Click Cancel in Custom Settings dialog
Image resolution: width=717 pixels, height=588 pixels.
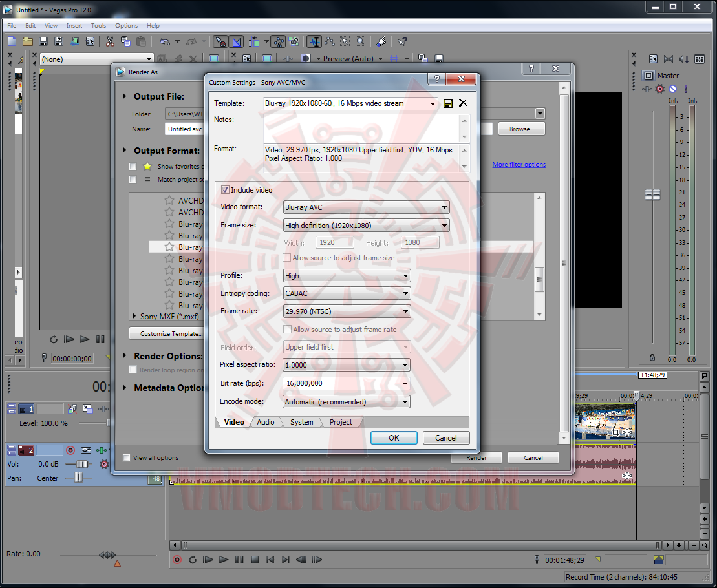pyautogui.click(x=446, y=437)
